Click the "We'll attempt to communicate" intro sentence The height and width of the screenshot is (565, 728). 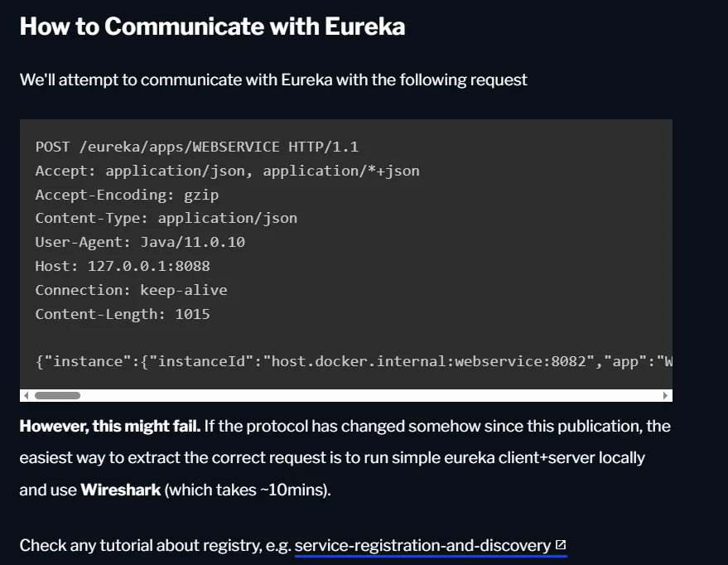(273, 80)
